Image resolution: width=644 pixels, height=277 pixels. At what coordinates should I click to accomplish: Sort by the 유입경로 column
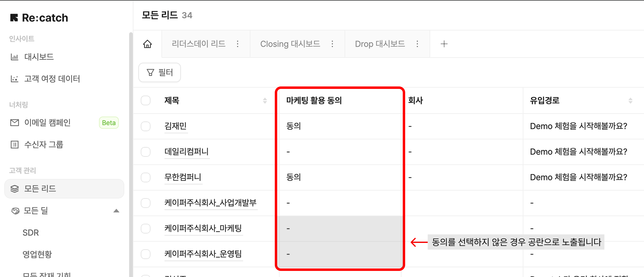click(x=630, y=100)
